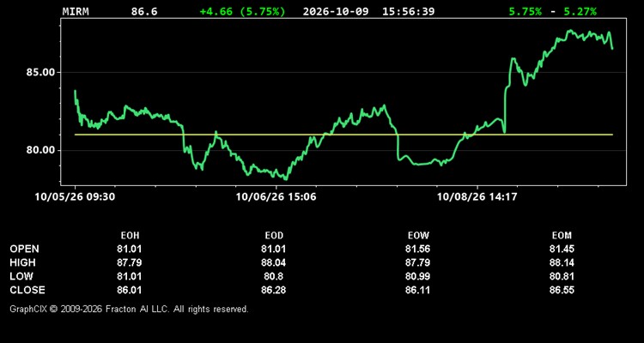644x343 pixels.
Task: Click the 10/05/26 09:30 axis label
Action: pyautogui.click(x=76, y=196)
